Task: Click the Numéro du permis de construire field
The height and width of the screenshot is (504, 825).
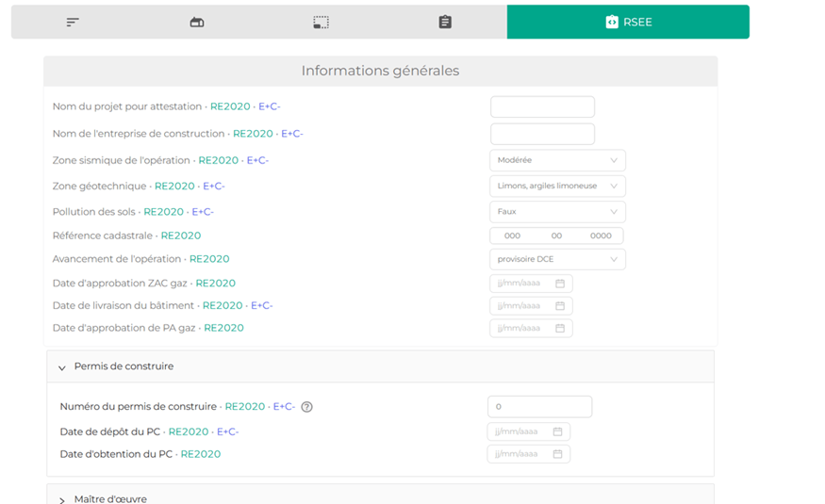Action: pyautogui.click(x=540, y=407)
